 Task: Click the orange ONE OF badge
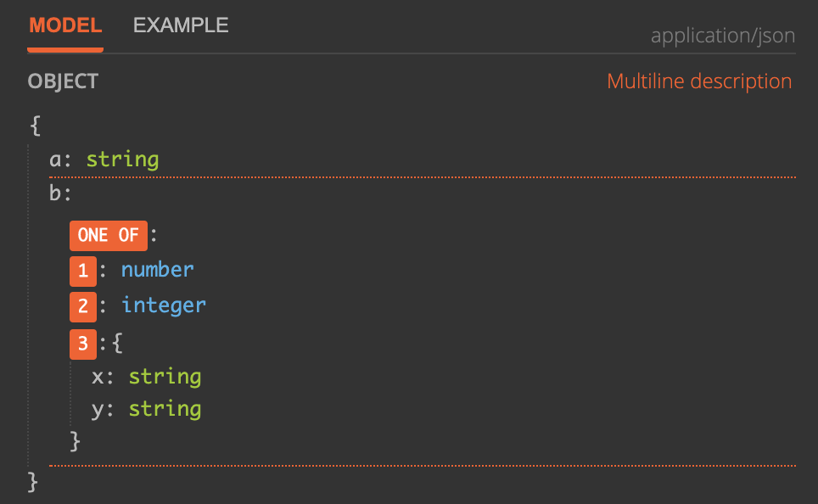pos(108,236)
